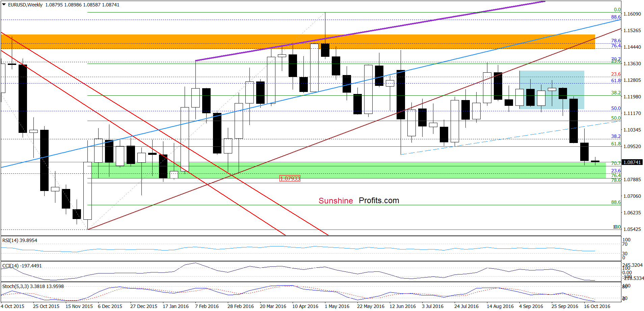Open the dropdown triangle beside EURUSD,Weekly
This screenshot has height=311, width=644.
[x=4, y=5]
